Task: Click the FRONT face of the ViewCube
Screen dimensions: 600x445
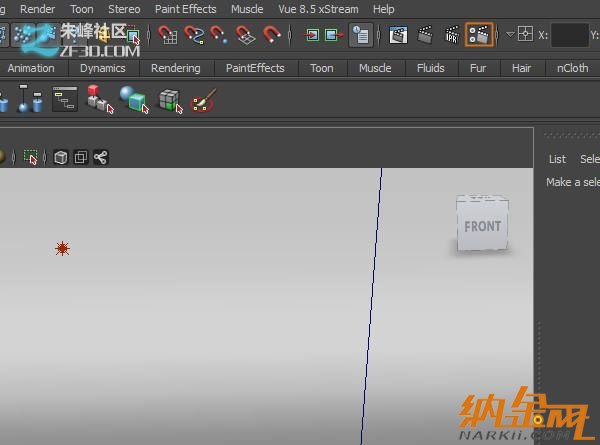Action: point(482,226)
